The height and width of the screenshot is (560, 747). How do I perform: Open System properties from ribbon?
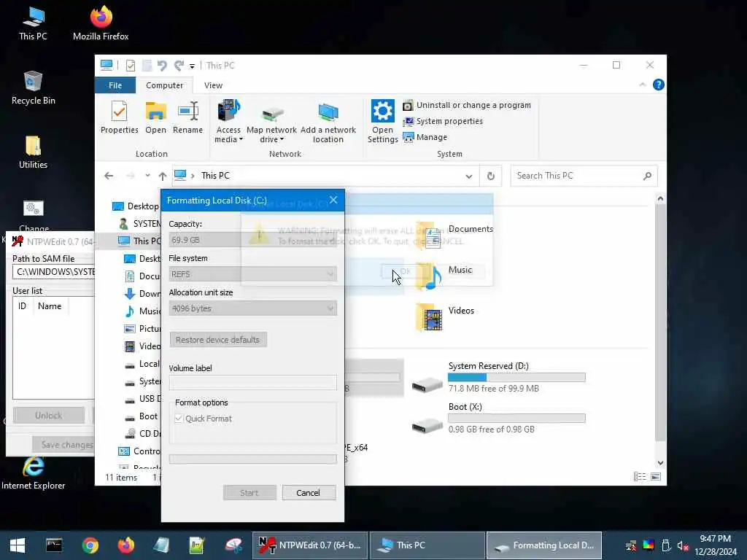click(443, 122)
